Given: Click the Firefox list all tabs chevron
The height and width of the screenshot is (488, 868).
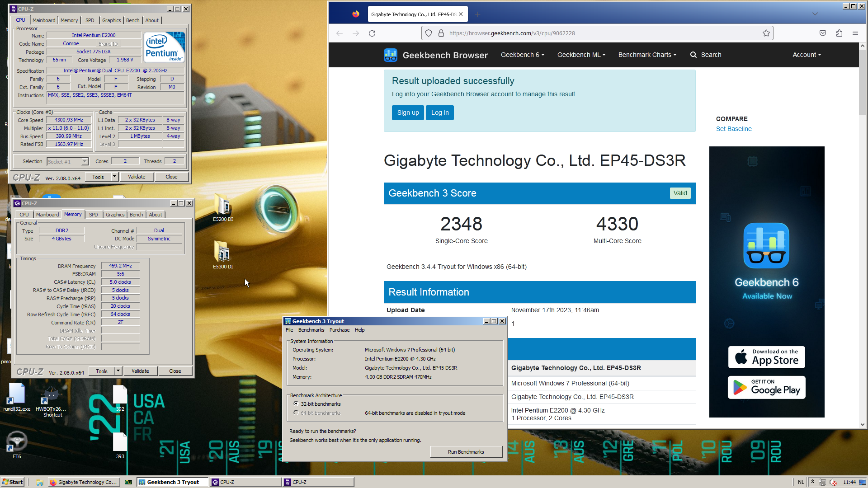Looking at the screenshot, I should 815,14.
